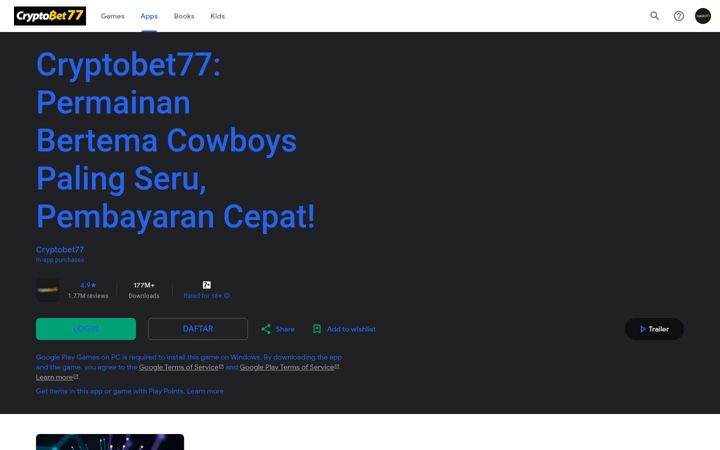
Task: Click the Cryptobet77 app icon thumbnail
Action: pyautogui.click(x=48, y=290)
